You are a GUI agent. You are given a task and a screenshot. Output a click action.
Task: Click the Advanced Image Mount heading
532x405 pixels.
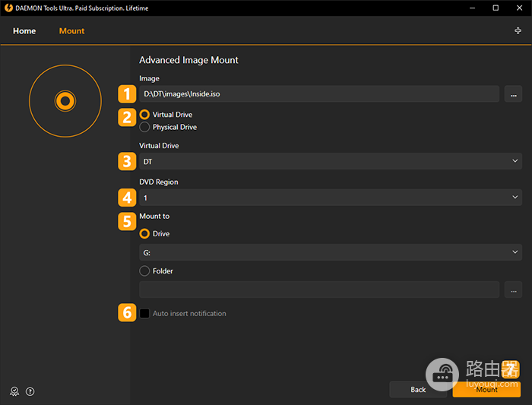click(x=188, y=60)
